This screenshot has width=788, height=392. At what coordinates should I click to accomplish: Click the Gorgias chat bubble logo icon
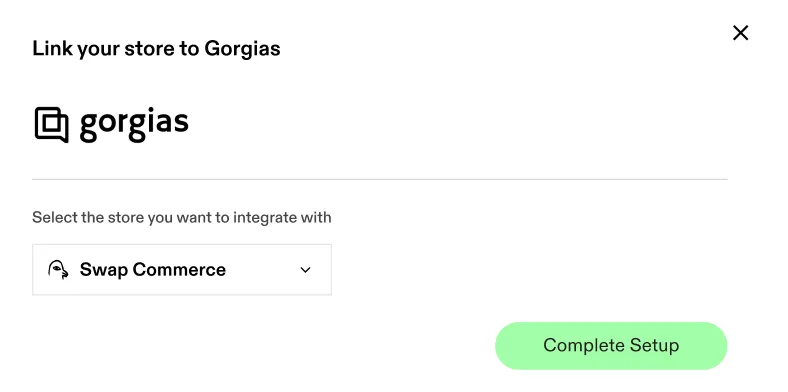(51, 125)
